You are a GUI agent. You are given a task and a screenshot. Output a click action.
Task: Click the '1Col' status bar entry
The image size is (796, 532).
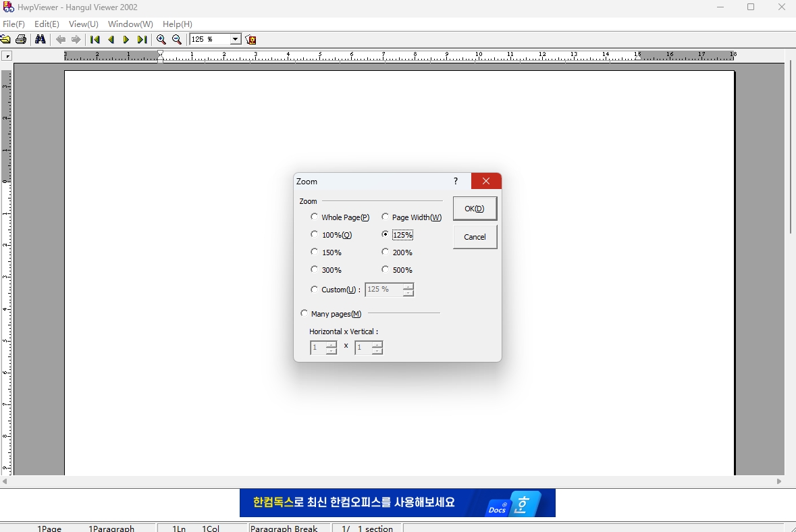point(211,529)
